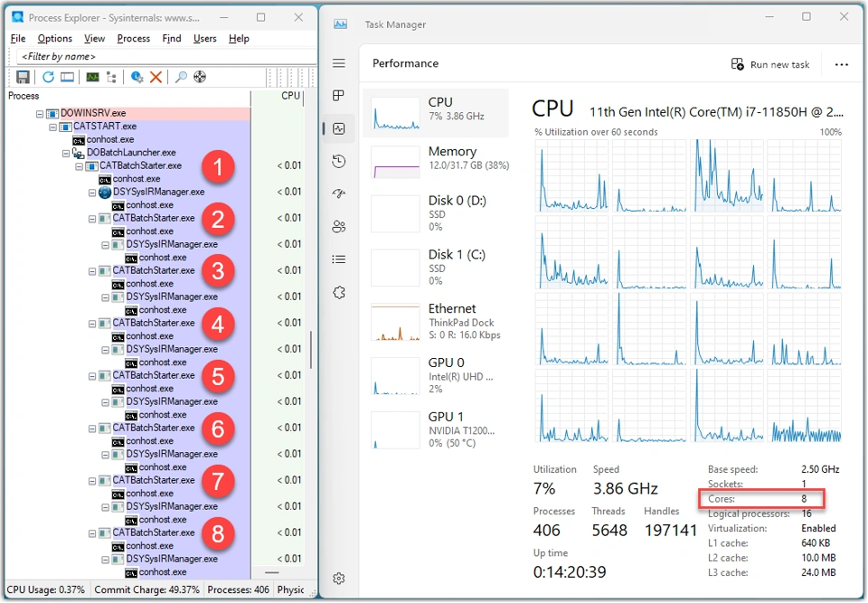This screenshot has width=868, height=603.
Task: Open Users icon in Task Manager sidebar
Action: 339,227
